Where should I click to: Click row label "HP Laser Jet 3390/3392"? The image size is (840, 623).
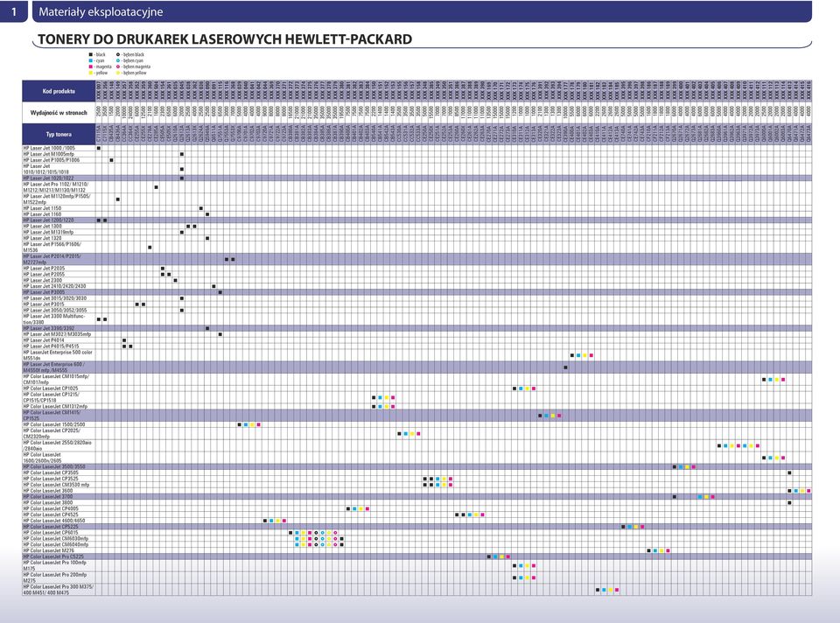(48, 328)
